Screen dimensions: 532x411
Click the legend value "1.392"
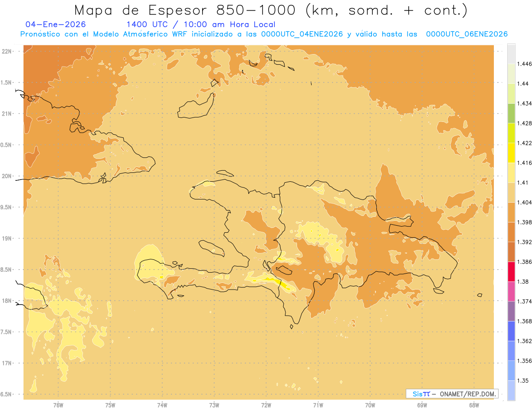click(524, 242)
